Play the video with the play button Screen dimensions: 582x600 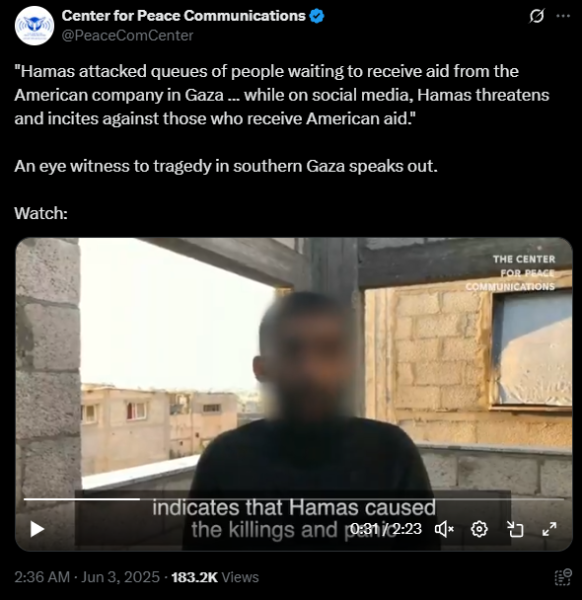pos(37,529)
